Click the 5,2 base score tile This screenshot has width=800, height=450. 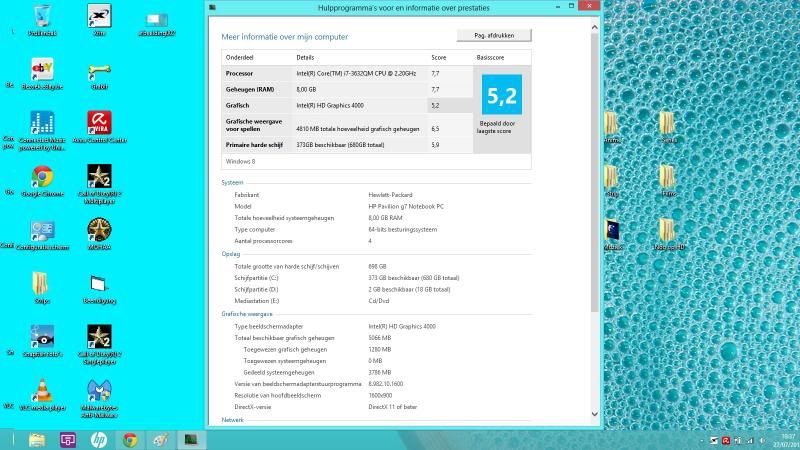tap(502, 95)
